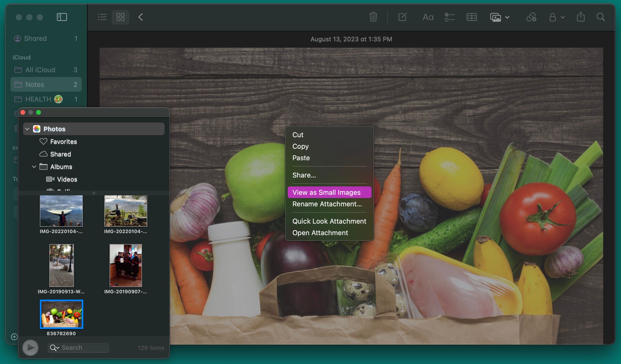Select Rename Attachment from context menu
The width and height of the screenshot is (621, 364).
327,204
